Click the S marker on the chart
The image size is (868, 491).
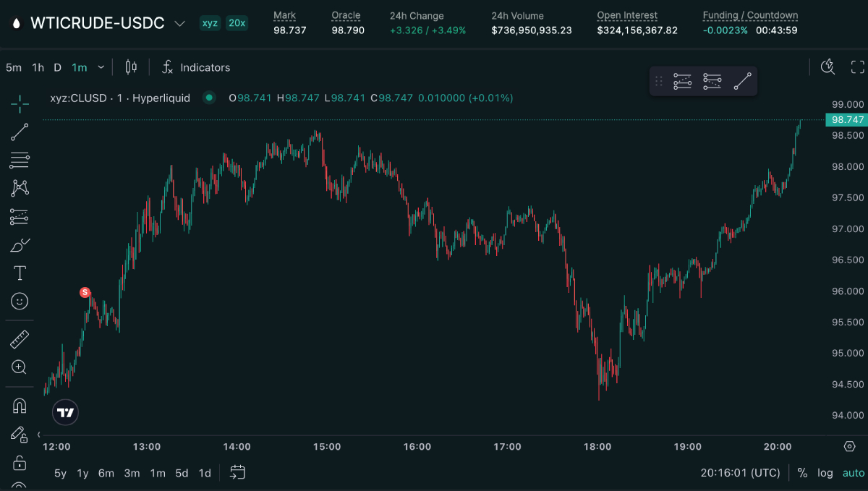point(85,292)
